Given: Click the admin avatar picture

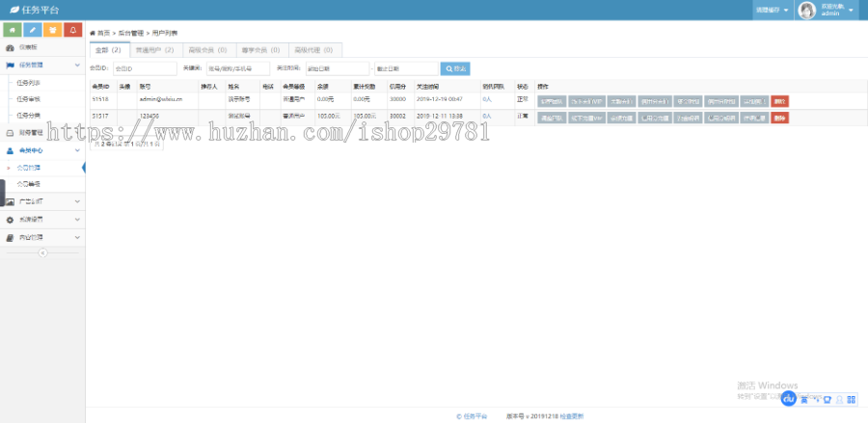Looking at the screenshot, I should tap(807, 10).
